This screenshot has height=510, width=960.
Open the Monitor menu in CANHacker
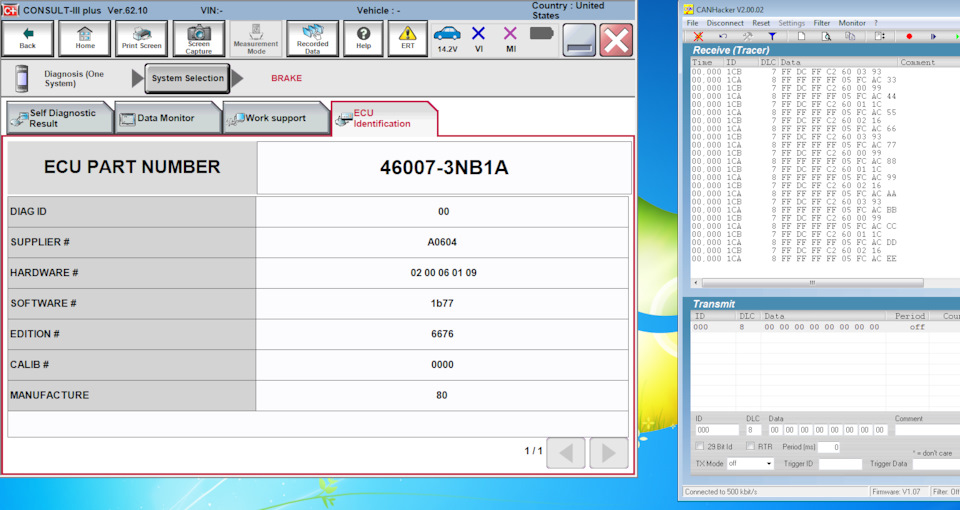pos(852,22)
